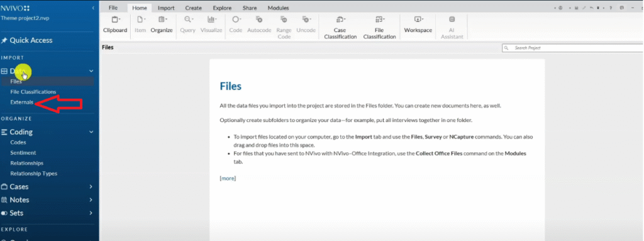Open the Workspace ribbon menu

418,25
